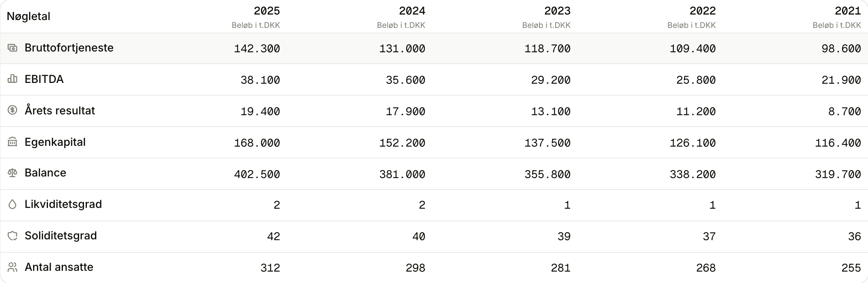
Task: Select the Bruttofortjeneste row label
Action: tap(69, 48)
